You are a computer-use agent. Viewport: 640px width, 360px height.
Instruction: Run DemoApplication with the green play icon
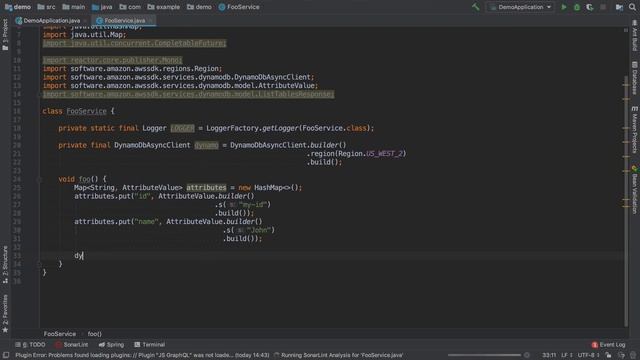click(564, 7)
